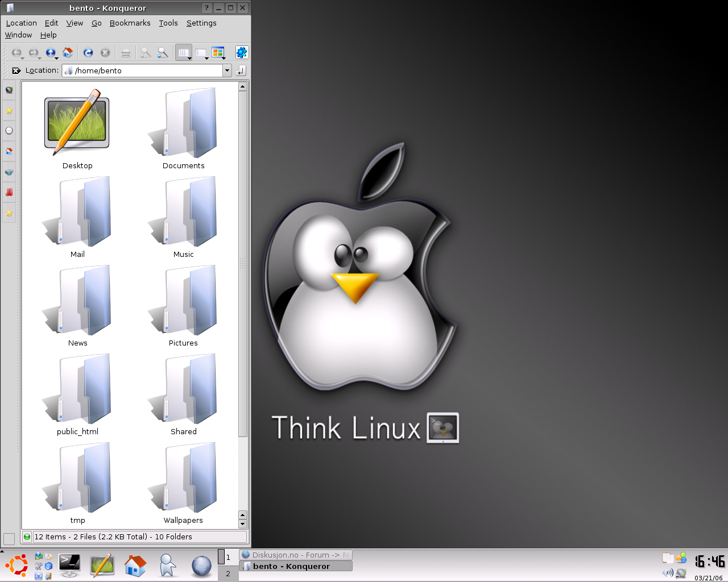The height and width of the screenshot is (582, 728).
Task: Clear the Location bar with the black X arrow
Action: [16, 70]
